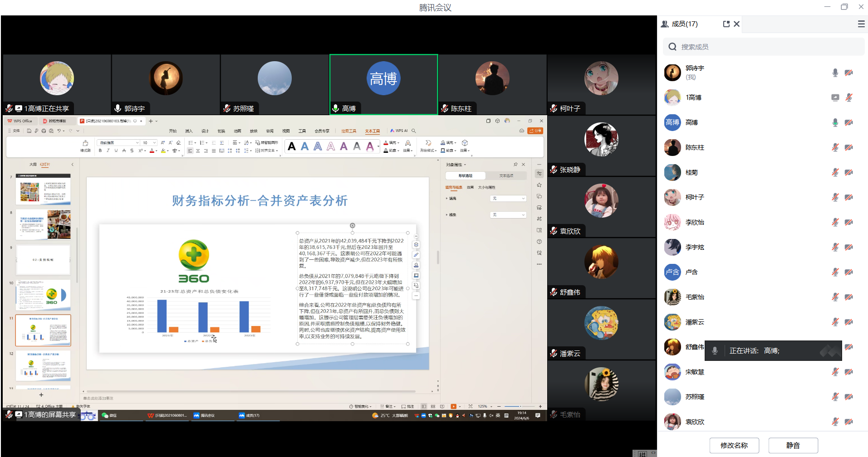Screen dimensions: 868x457
Task: Clear formatting with eraser icon
Action: click(x=178, y=143)
